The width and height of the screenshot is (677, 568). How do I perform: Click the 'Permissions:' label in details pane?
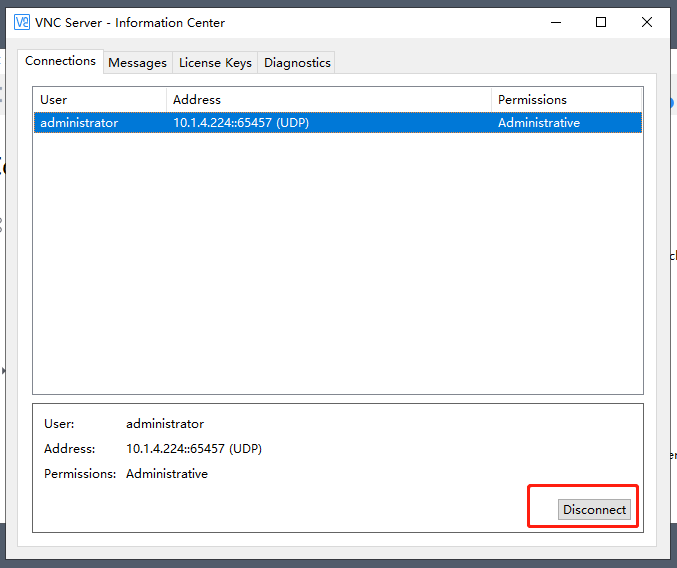tap(80, 474)
